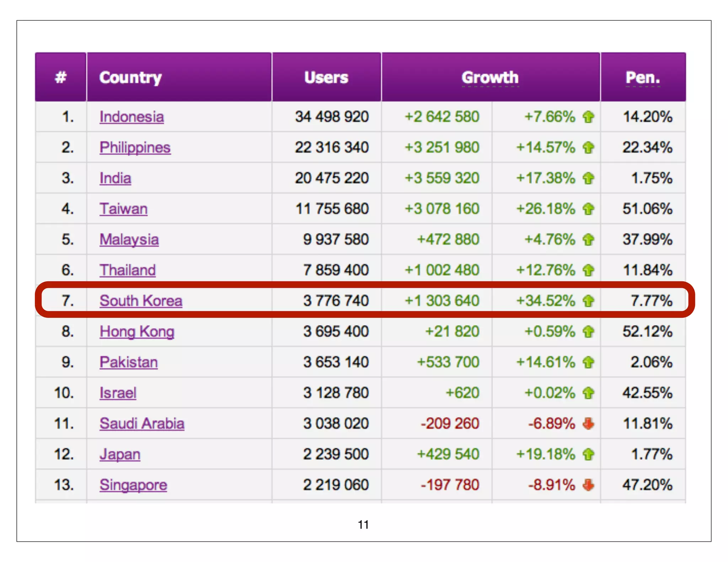This screenshot has height=562, width=728.
Task: Click the green arrow next to South Korea +34.52%
Action: pyautogui.click(x=588, y=301)
